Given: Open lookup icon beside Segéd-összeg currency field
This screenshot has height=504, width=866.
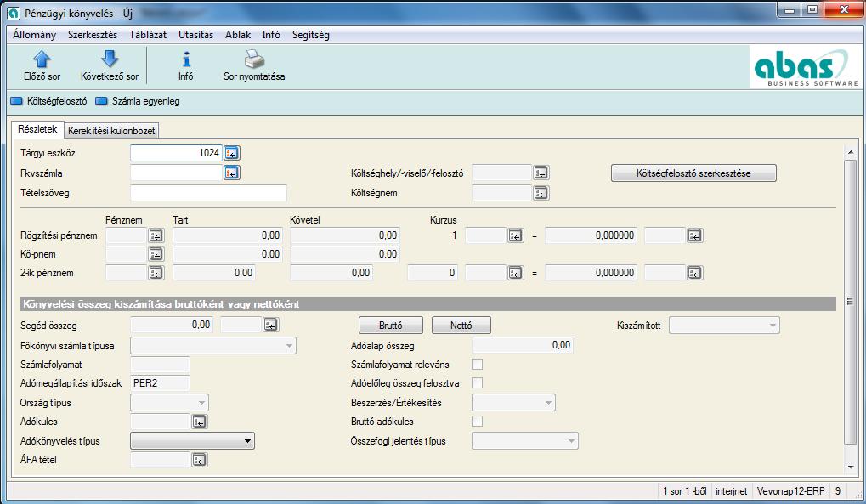Looking at the screenshot, I should click(x=270, y=325).
